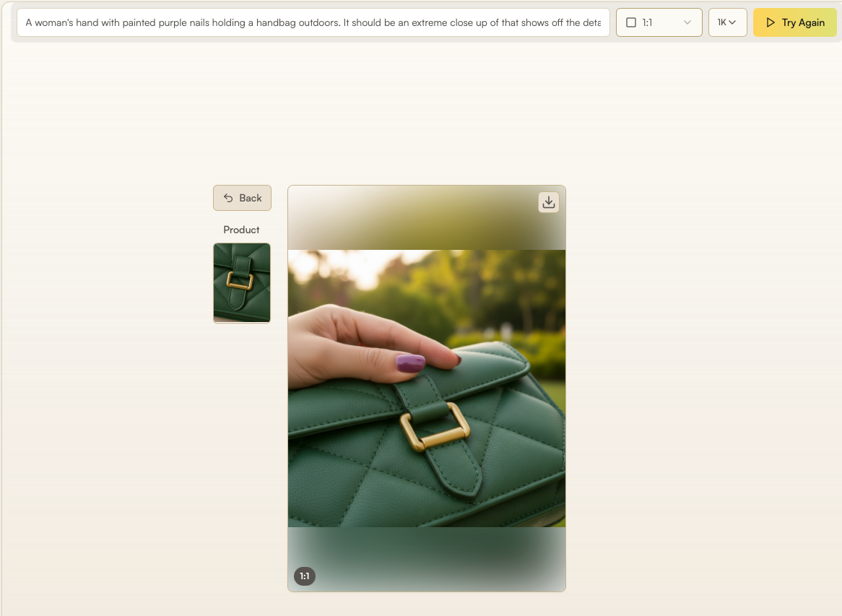Click the play triangle icon on Try Again
The image size is (842, 616).
click(x=771, y=22)
